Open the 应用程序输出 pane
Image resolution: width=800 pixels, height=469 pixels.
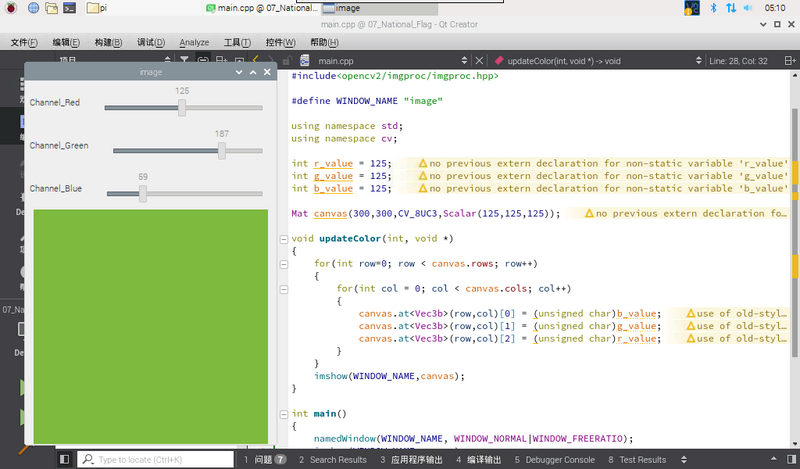click(411, 459)
